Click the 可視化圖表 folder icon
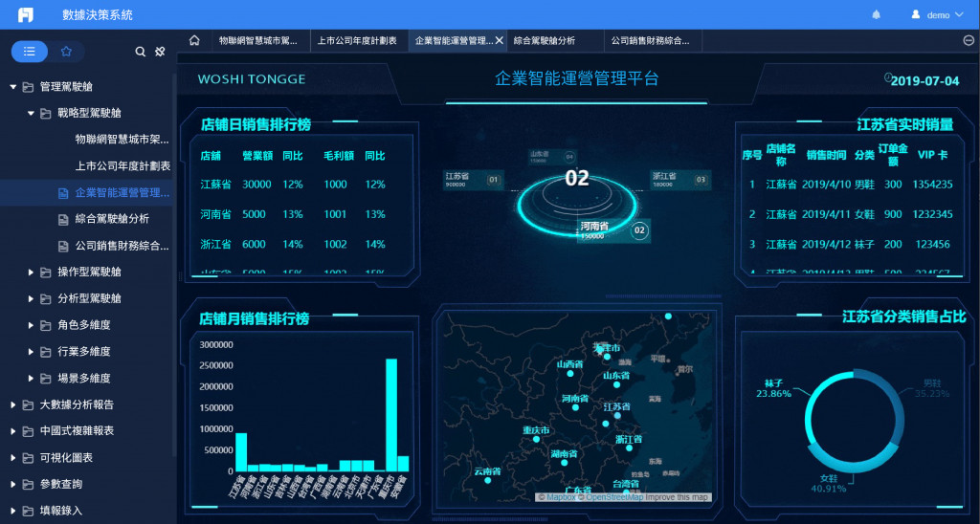This screenshot has height=524, width=980. (28, 458)
